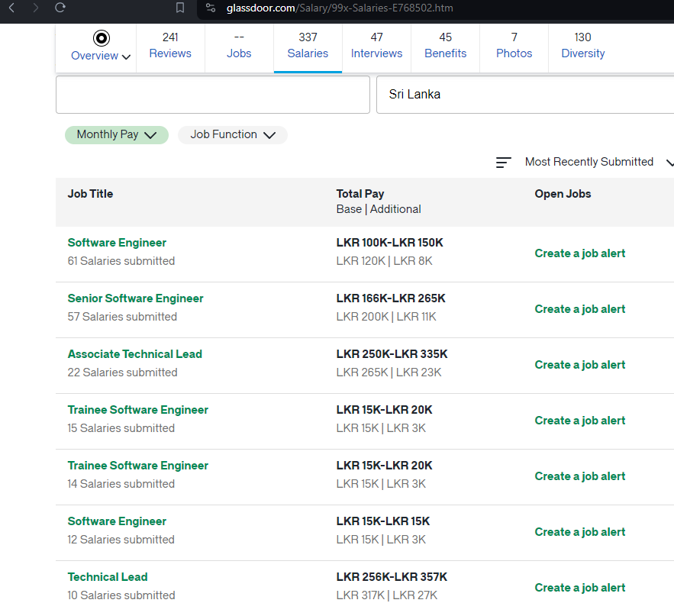674x616 pixels.
Task: Open the Monthly Pay dropdown
Action: pos(117,135)
